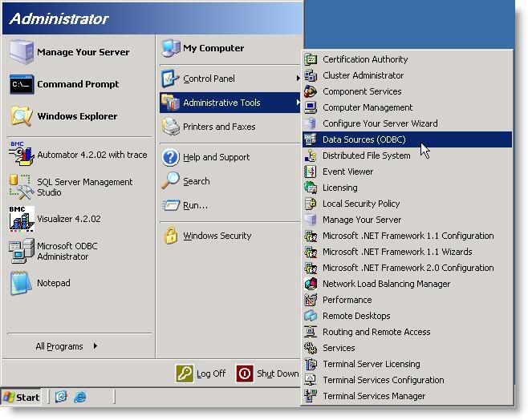Click the Component Services icon
The height and width of the screenshot is (420, 528).
[311, 91]
